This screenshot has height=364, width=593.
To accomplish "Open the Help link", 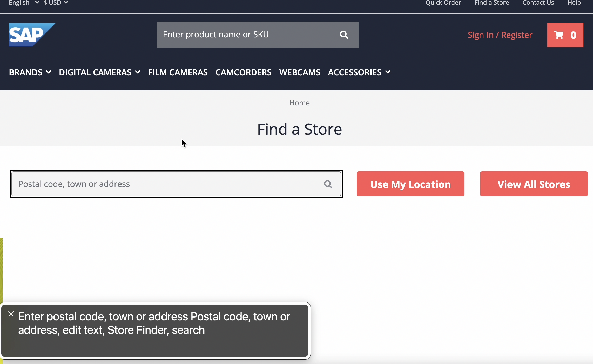I will point(574,3).
